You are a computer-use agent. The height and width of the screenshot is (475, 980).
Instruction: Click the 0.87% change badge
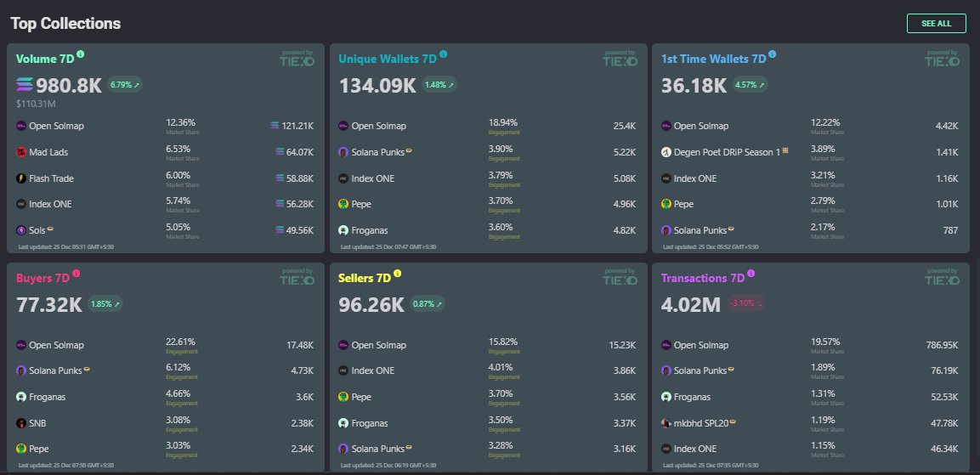coord(428,303)
